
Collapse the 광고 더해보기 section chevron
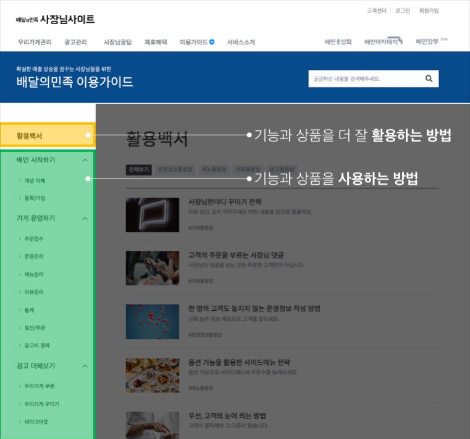click(85, 366)
